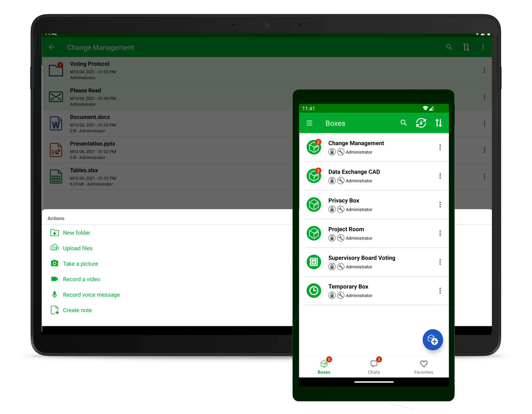
Task: Open the Privacy Box icon
Action: coord(314,205)
